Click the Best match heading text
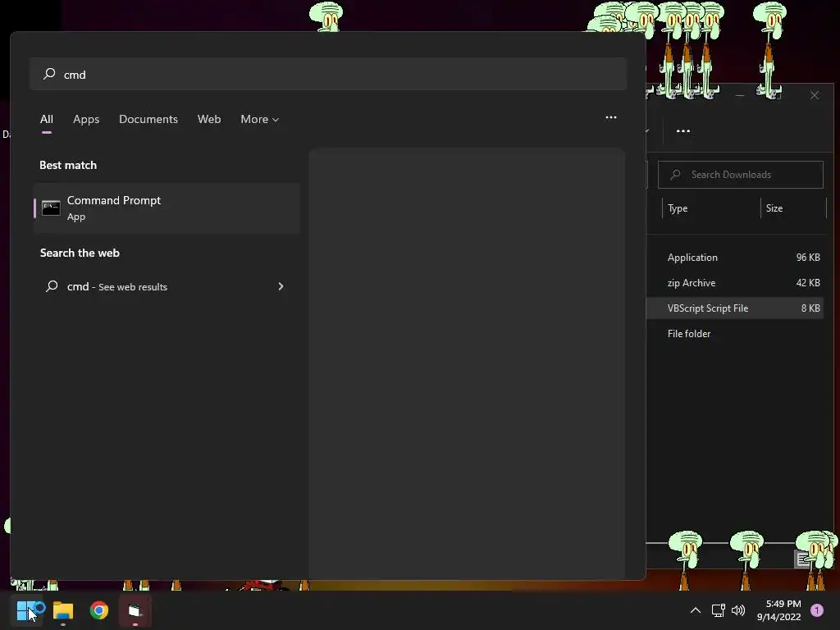The width and height of the screenshot is (840, 630). coord(68,165)
